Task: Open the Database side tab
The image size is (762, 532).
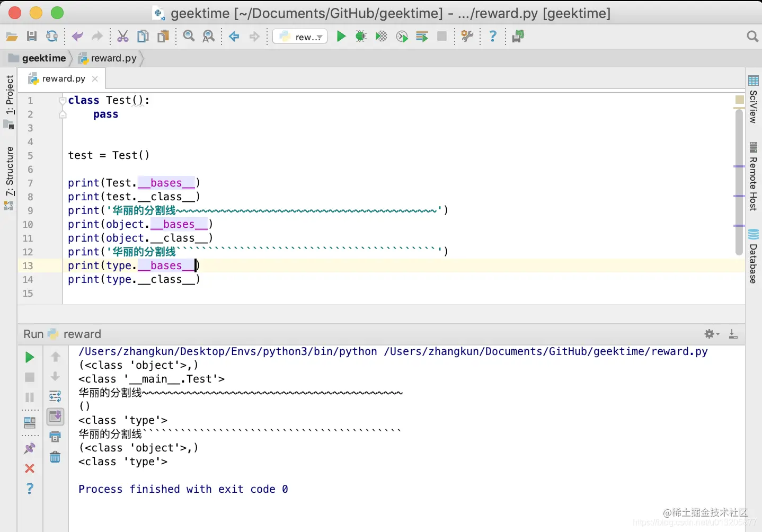Action: click(754, 257)
